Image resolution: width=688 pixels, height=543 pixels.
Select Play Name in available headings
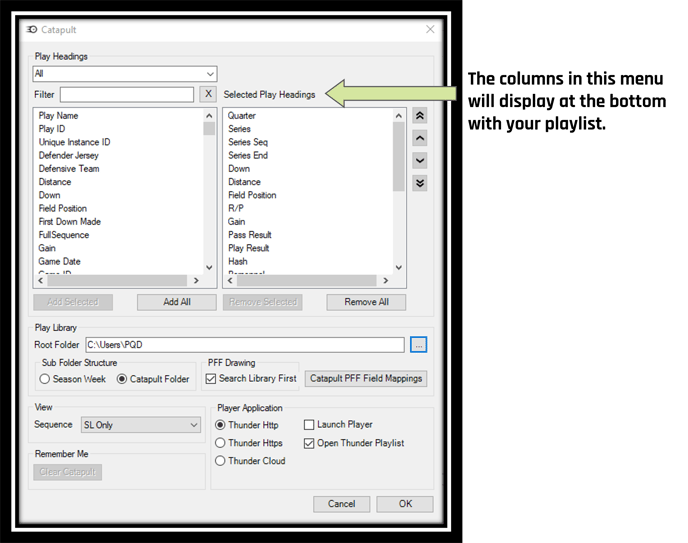pos(58,116)
